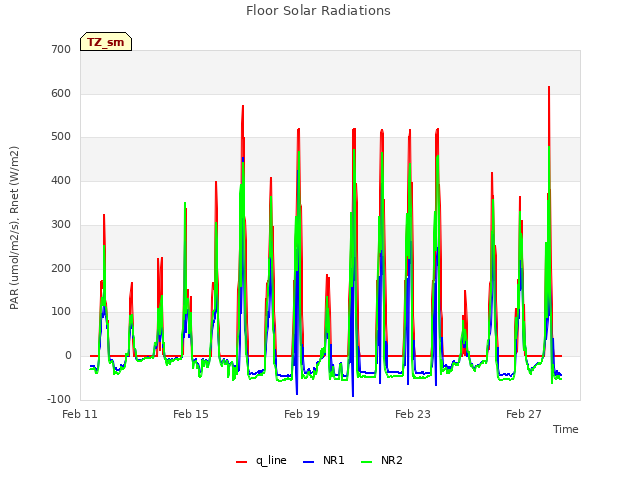Click the green NR2 legend swatch
This screenshot has height=480, width=640.
point(367,462)
